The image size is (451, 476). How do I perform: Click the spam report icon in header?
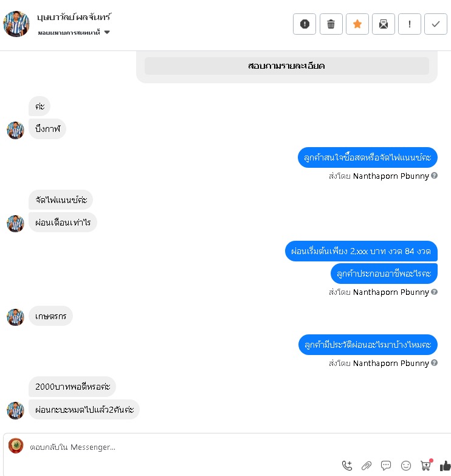coord(305,24)
